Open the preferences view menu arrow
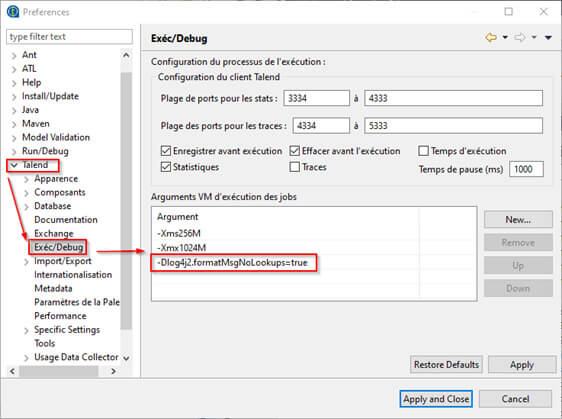This screenshot has height=419, width=562. (x=548, y=37)
